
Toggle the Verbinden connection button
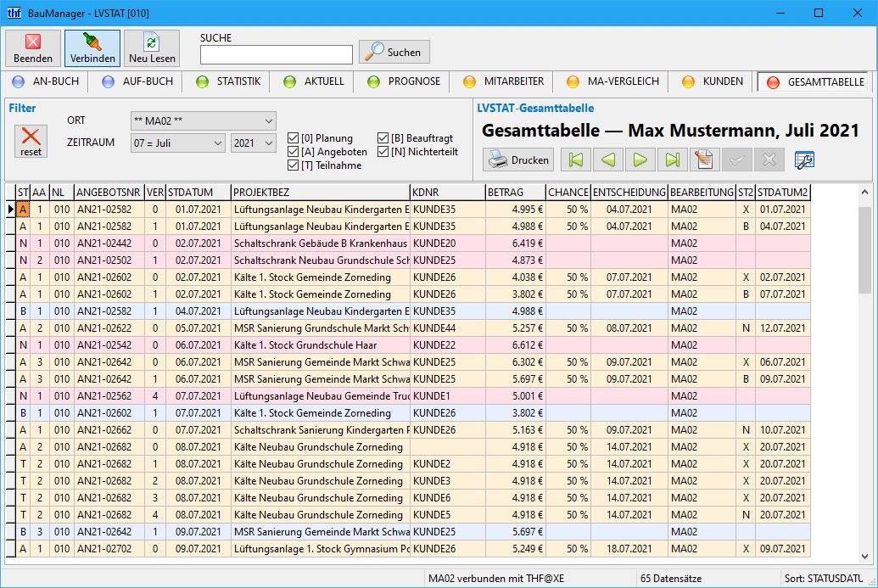(92, 48)
